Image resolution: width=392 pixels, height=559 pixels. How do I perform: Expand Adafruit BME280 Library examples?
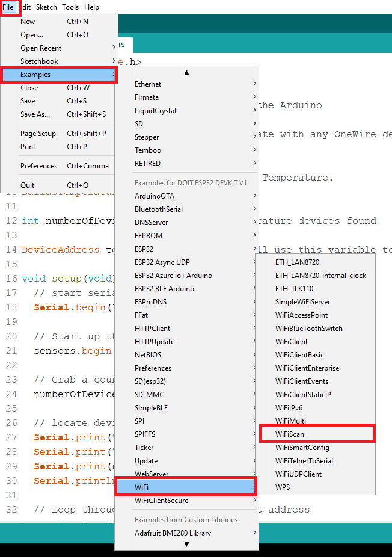[186, 533]
